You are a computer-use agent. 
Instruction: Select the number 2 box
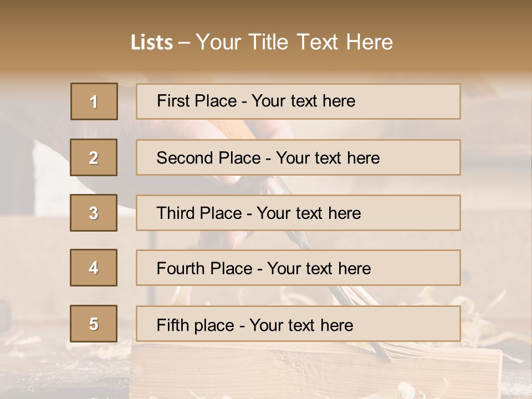pyautogui.click(x=94, y=157)
